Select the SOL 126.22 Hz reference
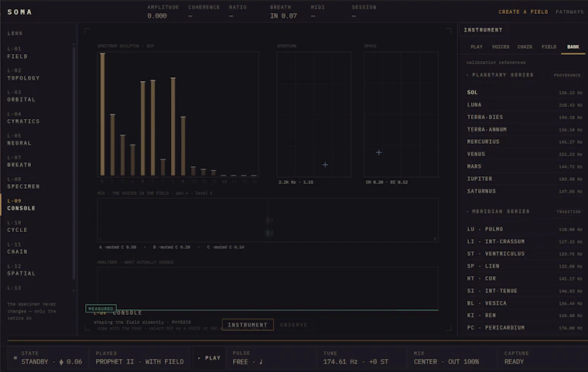This screenshot has width=588, height=372. [525, 93]
